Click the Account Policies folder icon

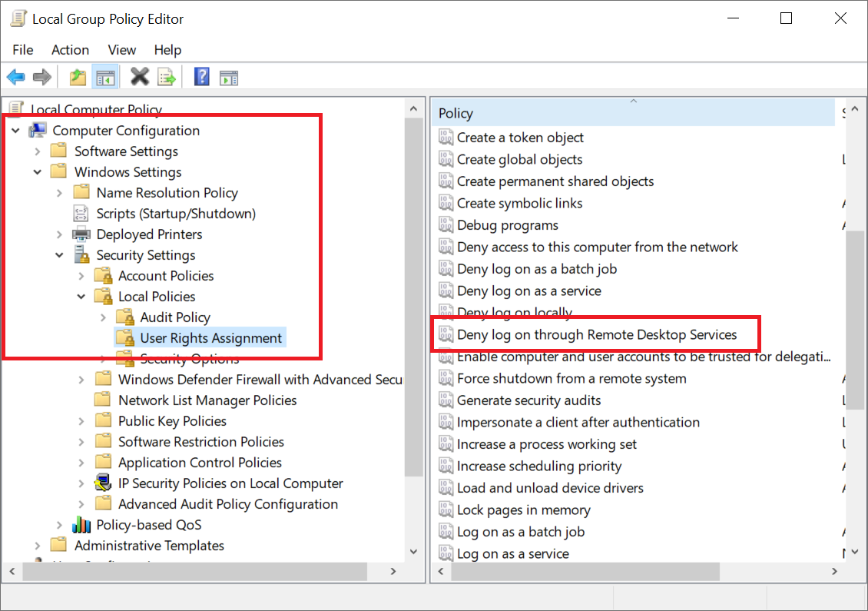(104, 275)
